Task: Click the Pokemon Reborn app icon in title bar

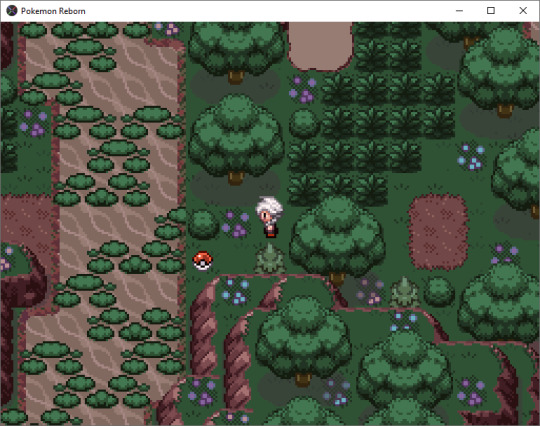Action: (12, 11)
